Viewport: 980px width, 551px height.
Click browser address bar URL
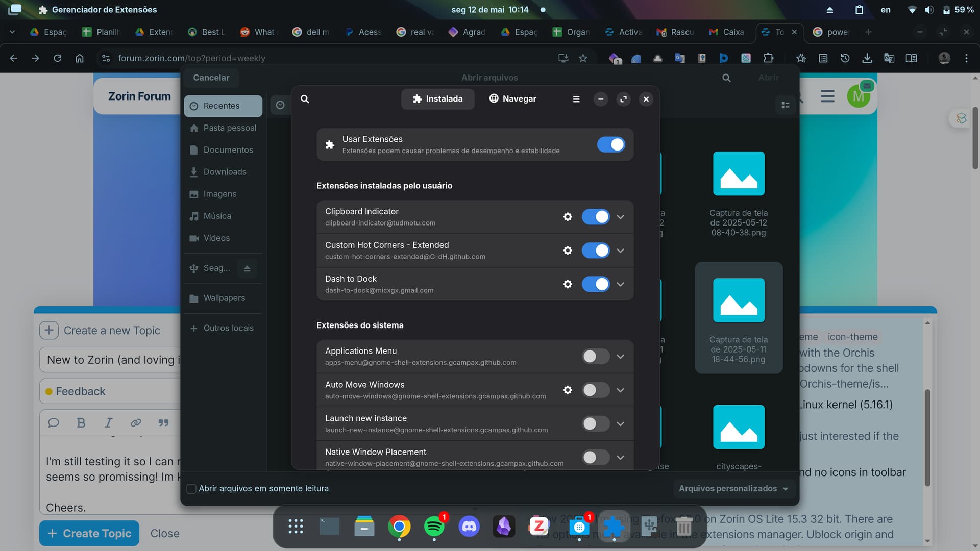point(191,58)
